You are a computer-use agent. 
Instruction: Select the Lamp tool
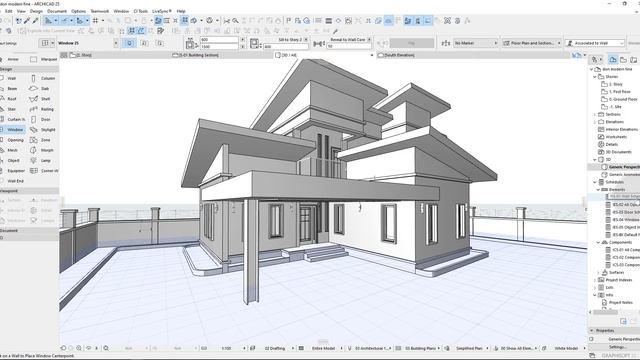click(x=43, y=160)
